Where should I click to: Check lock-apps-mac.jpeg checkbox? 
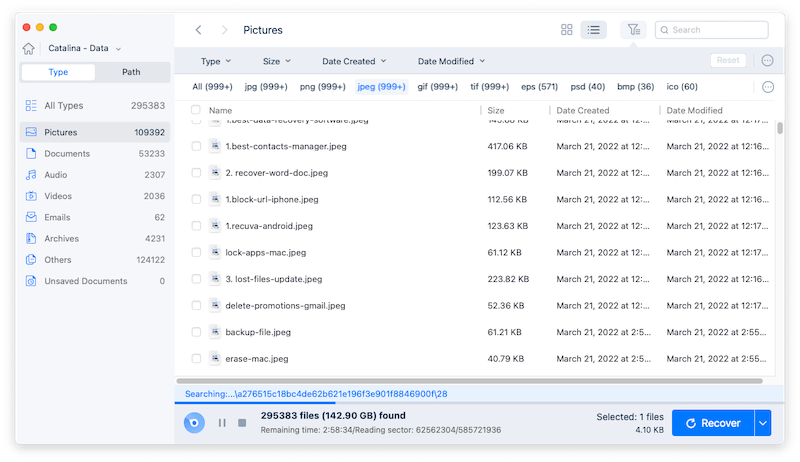(x=196, y=252)
